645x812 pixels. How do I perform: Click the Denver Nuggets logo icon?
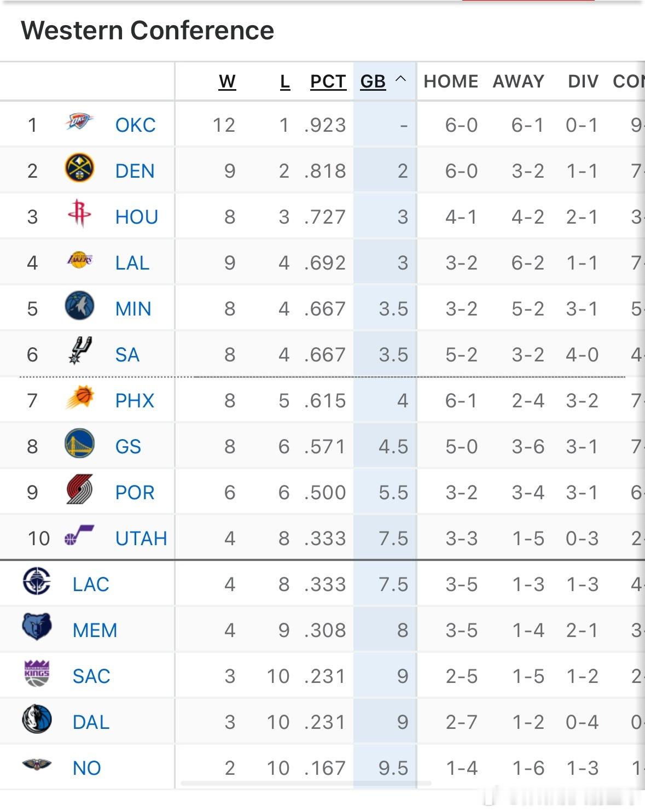tap(79, 168)
